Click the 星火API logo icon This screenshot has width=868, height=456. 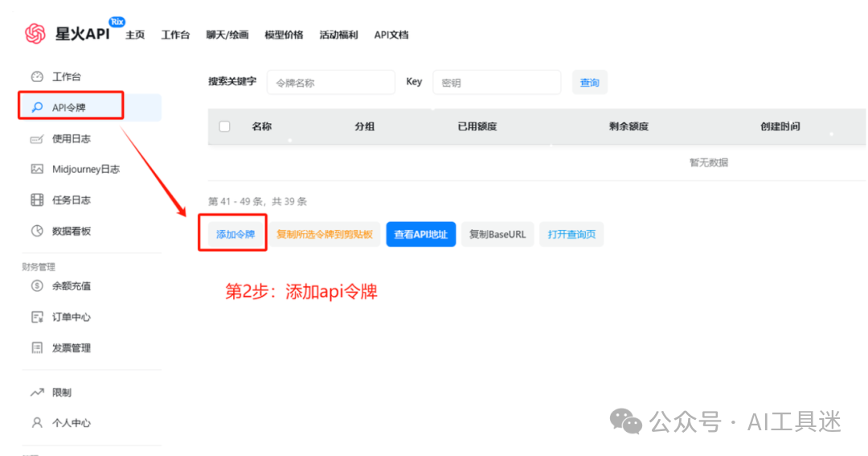(x=35, y=34)
